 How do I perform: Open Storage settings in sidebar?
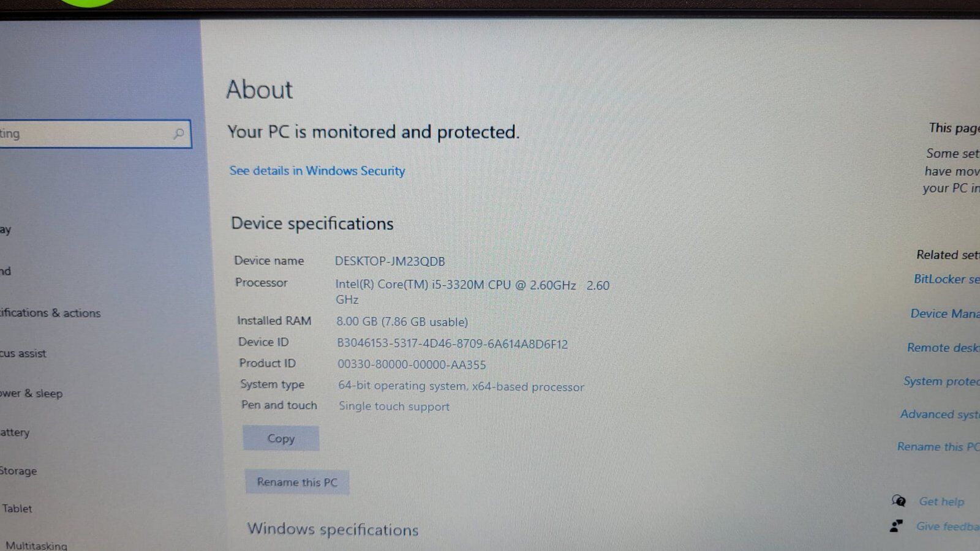coord(18,471)
